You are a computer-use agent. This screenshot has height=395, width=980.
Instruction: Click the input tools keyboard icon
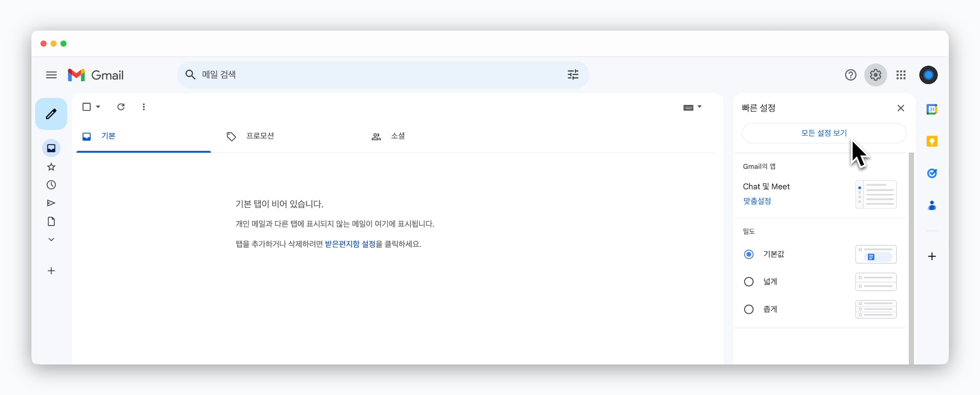[x=688, y=107]
